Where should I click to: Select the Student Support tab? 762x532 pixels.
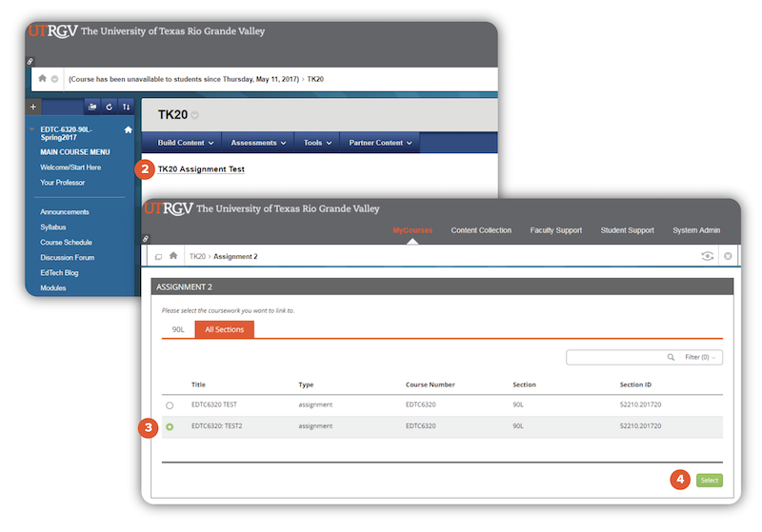pos(628,230)
